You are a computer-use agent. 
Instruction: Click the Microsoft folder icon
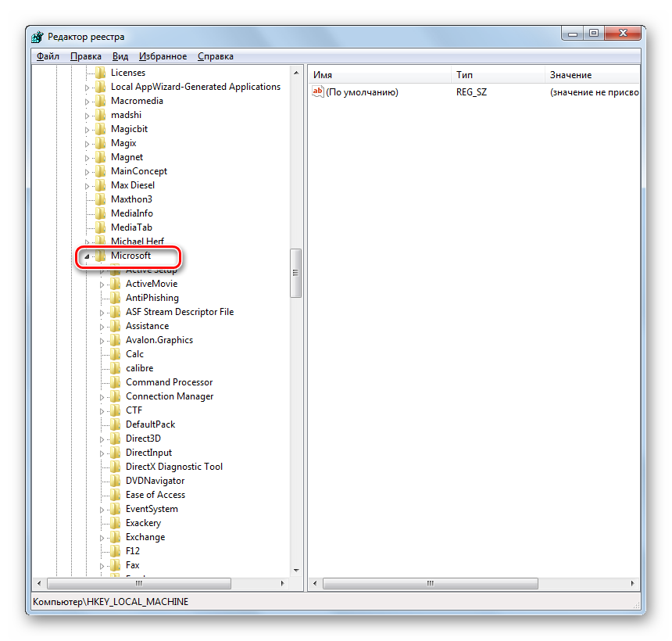point(101,256)
